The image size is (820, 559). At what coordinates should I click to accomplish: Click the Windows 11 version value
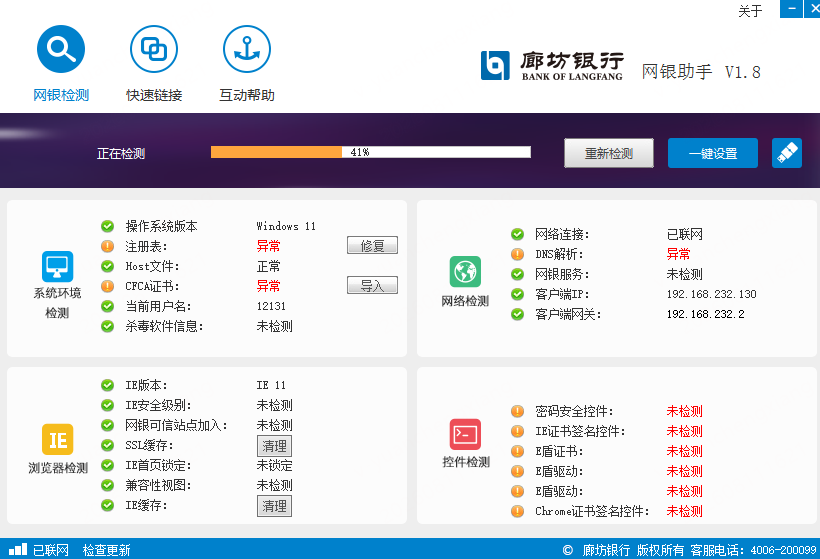pos(286,226)
